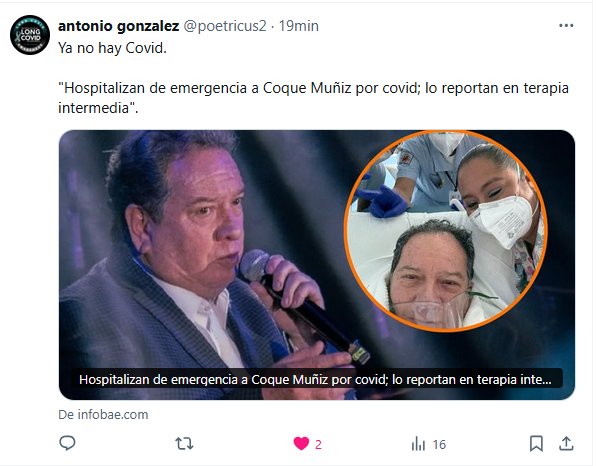Viewport: 598px width, 466px height.
Task: Click the @poetricus2 handle
Action: 225,26
